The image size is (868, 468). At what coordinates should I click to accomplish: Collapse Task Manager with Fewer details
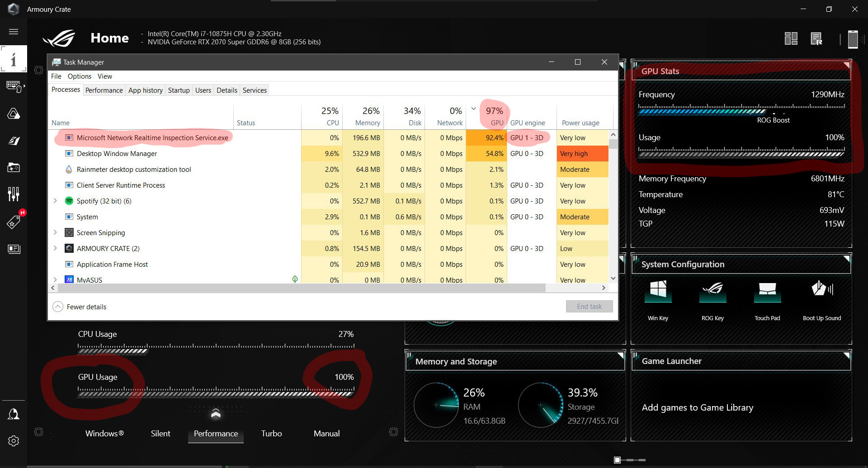click(80, 307)
